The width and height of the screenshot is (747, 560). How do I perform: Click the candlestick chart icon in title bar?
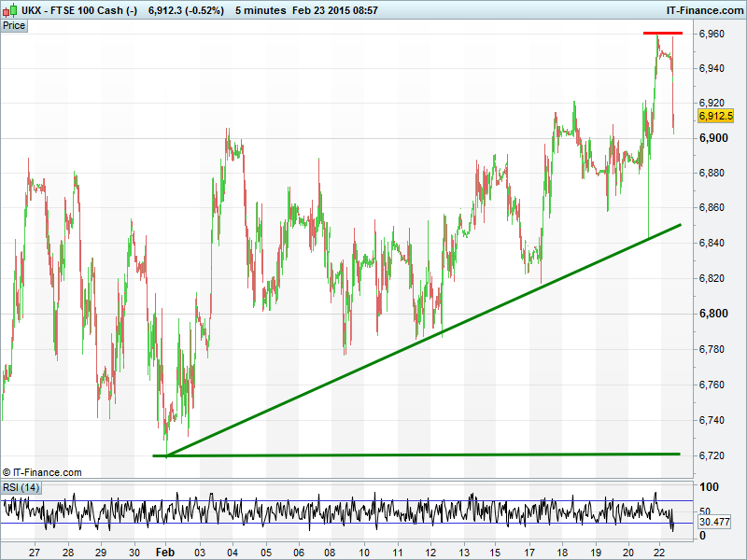click(9, 10)
